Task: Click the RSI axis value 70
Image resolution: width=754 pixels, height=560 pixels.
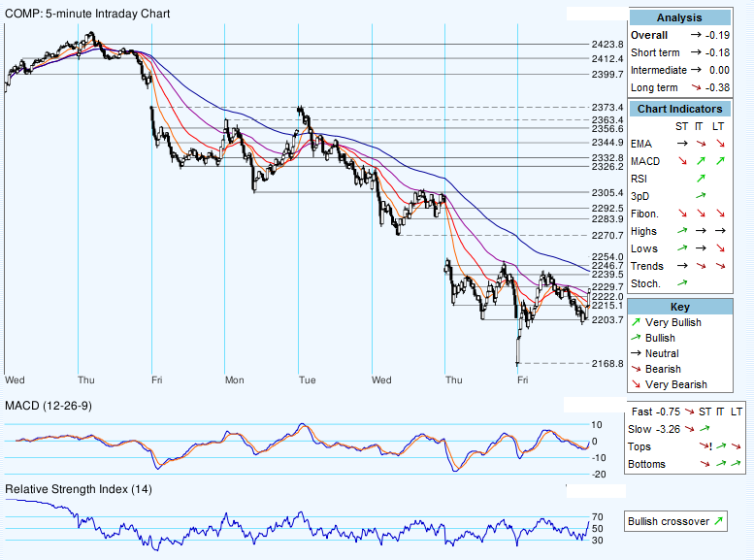Action: pos(597,517)
